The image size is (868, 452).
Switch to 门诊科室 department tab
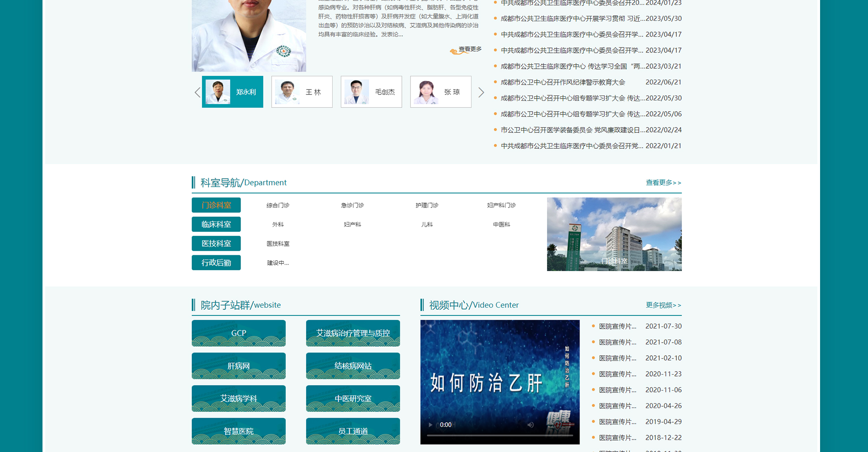point(216,205)
